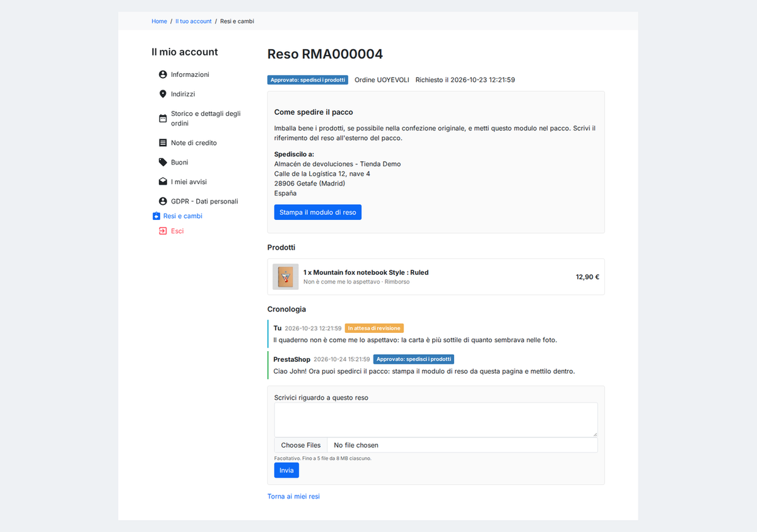757x532 pixels.
Task: Follow Torna ai miei resi link
Action: click(x=293, y=497)
